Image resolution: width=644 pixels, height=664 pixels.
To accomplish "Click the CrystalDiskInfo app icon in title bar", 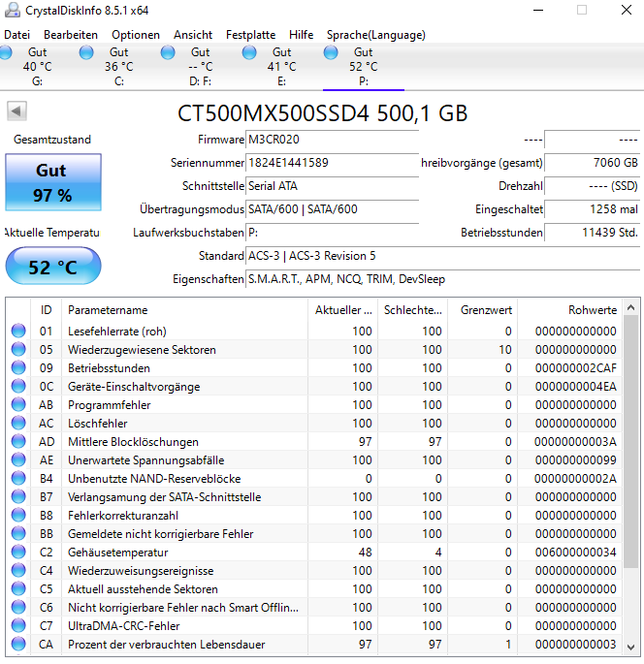I will (x=13, y=10).
